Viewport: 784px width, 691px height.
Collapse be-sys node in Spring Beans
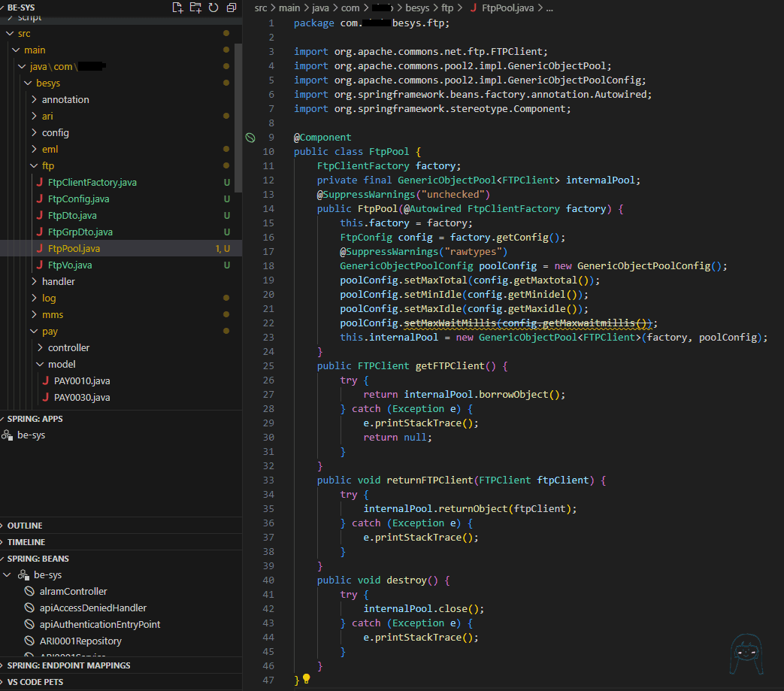(7, 575)
